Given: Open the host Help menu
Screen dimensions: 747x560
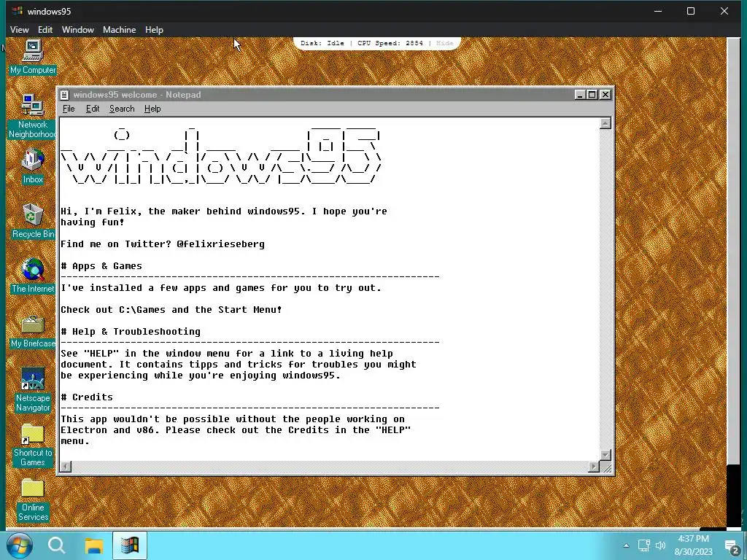Looking at the screenshot, I should point(154,29).
